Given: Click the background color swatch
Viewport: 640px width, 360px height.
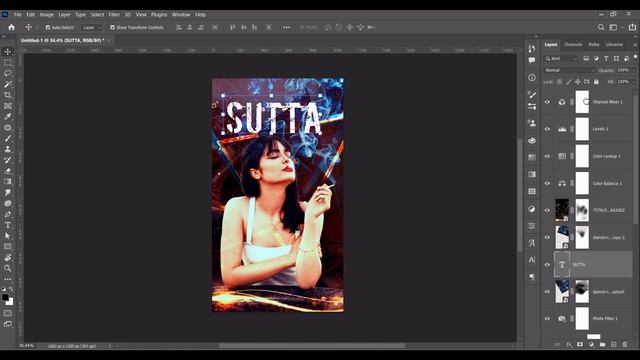Looking at the screenshot, I should click(10, 302).
